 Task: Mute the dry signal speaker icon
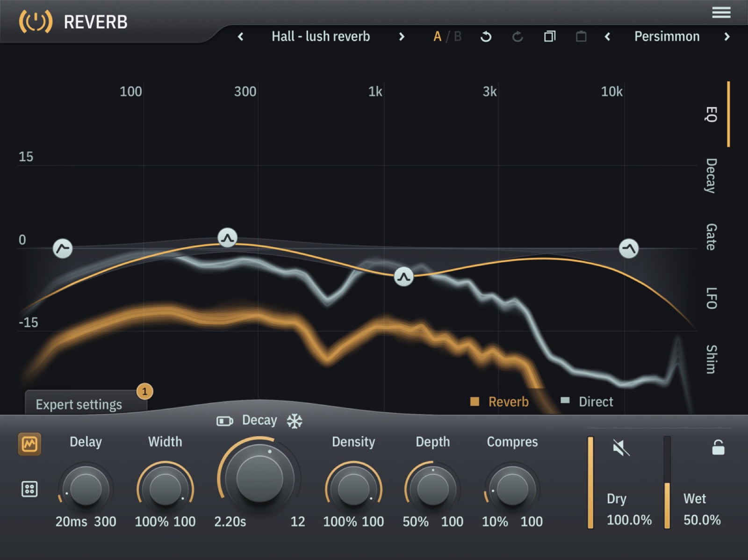pos(621,448)
